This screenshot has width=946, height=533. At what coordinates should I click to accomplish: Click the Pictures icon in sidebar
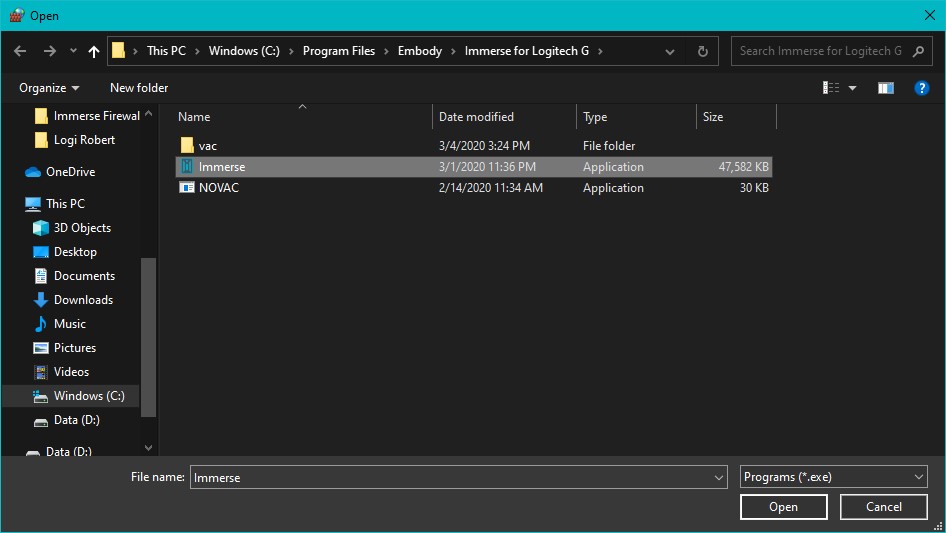[x=40, y=348]
